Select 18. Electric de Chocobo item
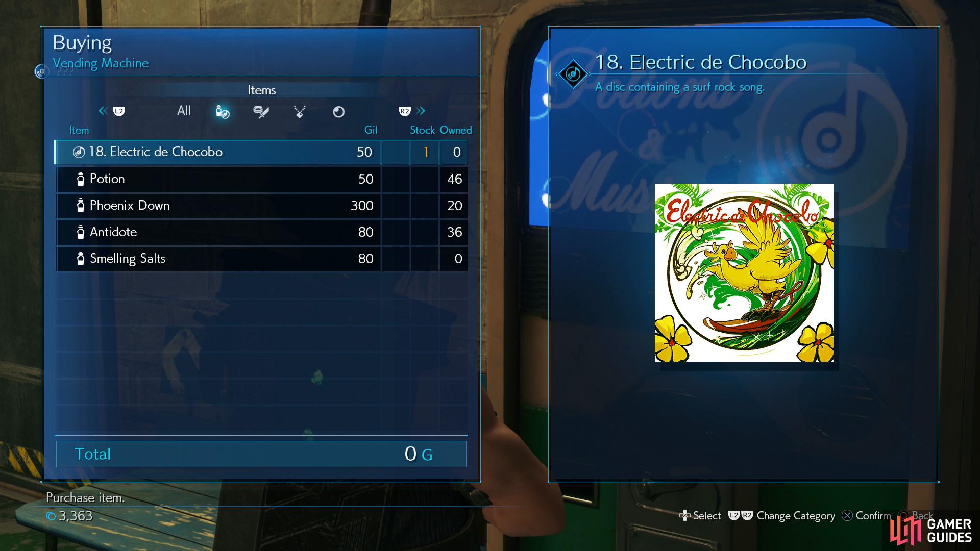Image resolution: width=980 pixels, height=551 pixels. click(261, 152)
